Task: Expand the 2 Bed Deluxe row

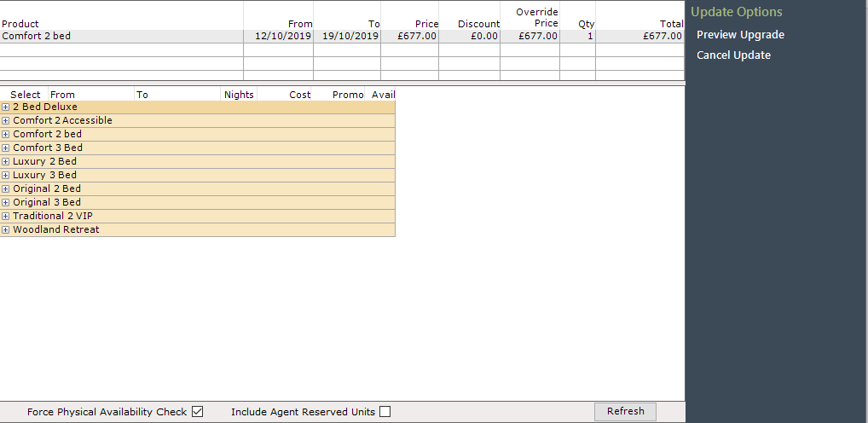Action: (5, 107)
